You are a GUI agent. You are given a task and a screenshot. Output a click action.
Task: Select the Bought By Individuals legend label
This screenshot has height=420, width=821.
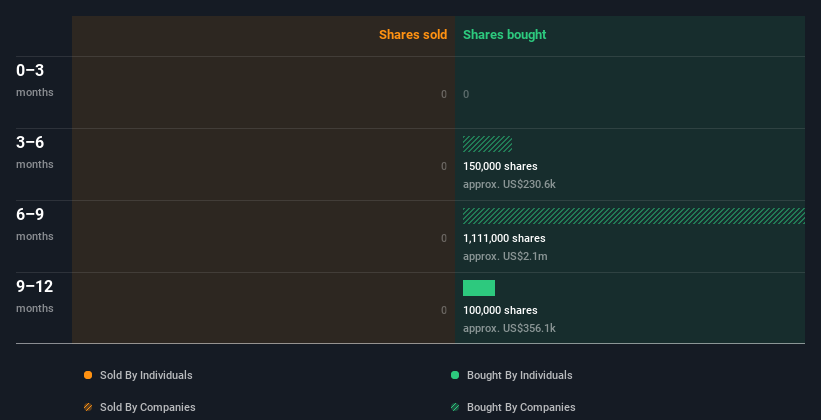519,375
